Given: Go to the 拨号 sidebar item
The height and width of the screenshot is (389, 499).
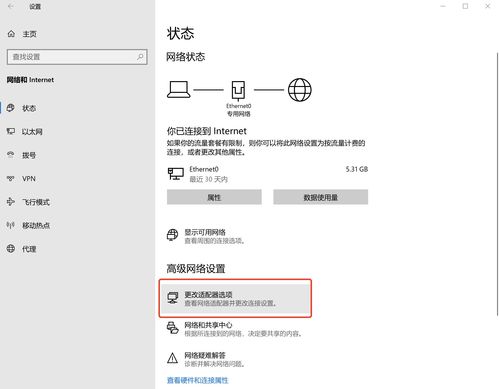Looking at the screenshot, I should (77, 155).
